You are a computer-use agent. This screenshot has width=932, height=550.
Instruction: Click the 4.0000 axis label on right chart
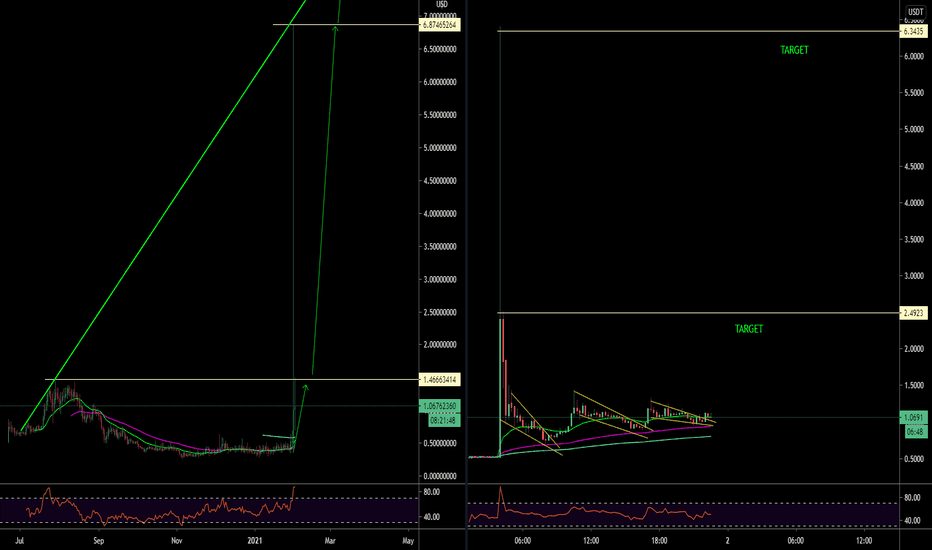click(914, 203)
